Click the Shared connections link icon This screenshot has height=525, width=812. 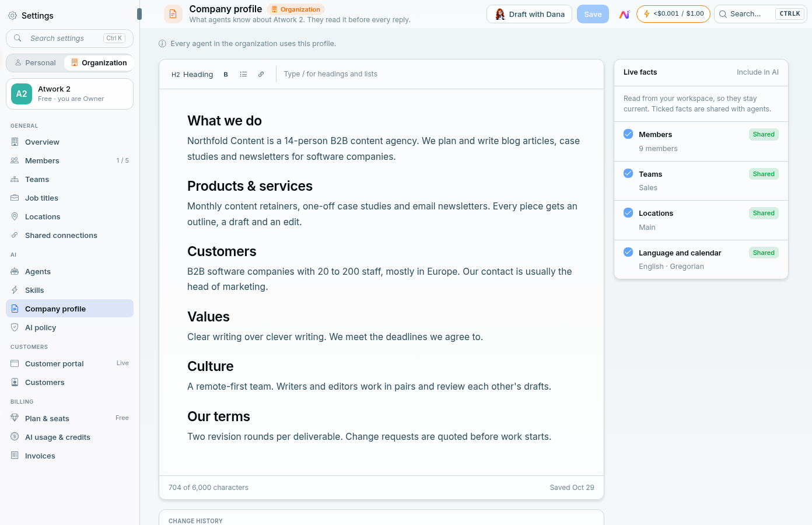[x=15, y=235]
